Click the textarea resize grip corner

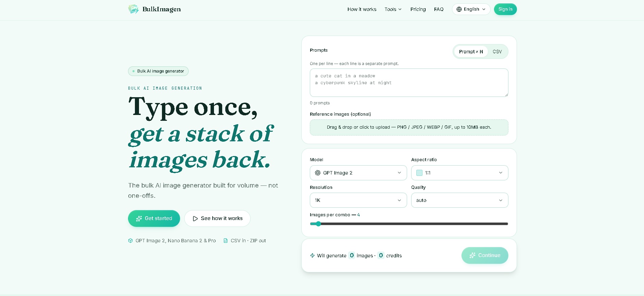[x=506, y=95]
